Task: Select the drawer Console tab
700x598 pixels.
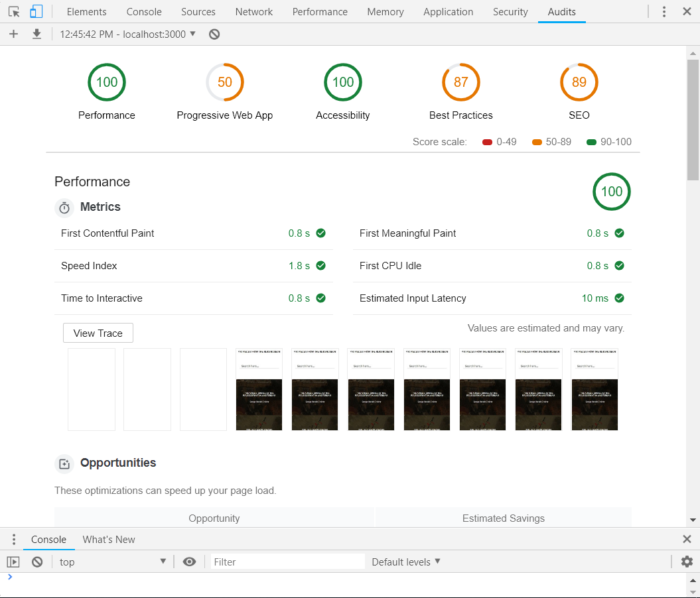Action: pyautogui.click(x=48, y=540)
